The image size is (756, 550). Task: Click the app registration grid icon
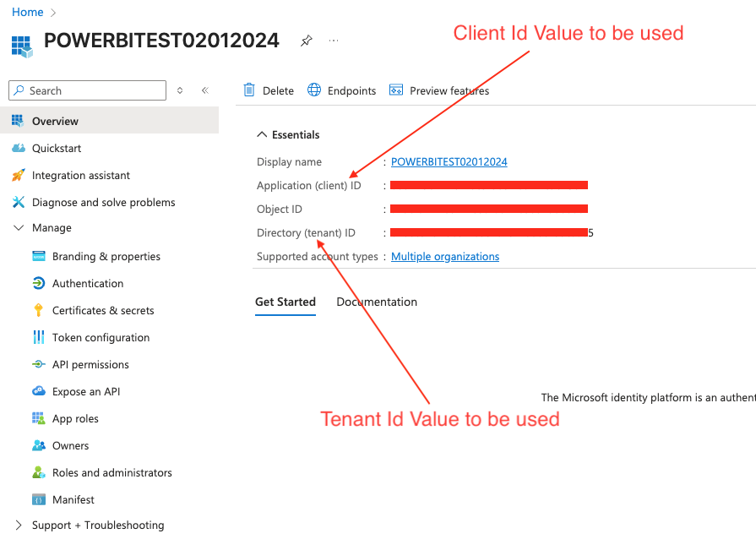pyautogui.click(x=22, y=46)
